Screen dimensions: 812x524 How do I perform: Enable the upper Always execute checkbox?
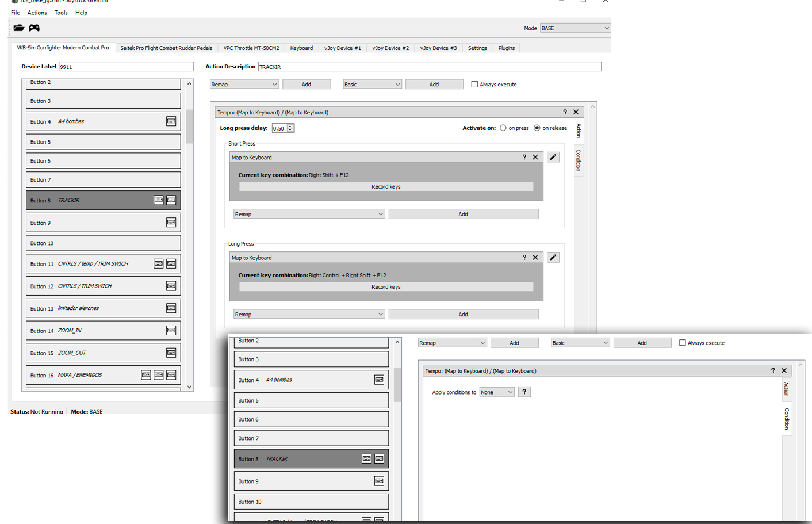pos(474,85)
